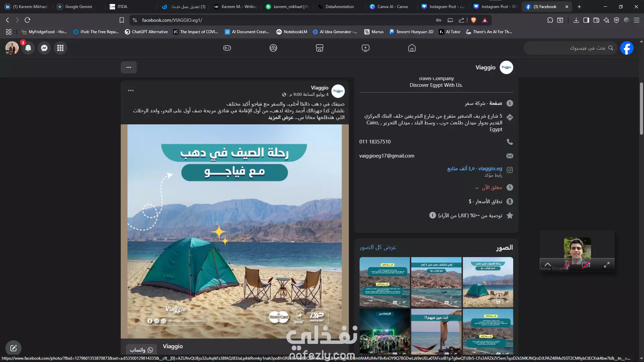Open Tencent Hunyuan 3D bookmark
644x362 pixels.
point(411,32)
